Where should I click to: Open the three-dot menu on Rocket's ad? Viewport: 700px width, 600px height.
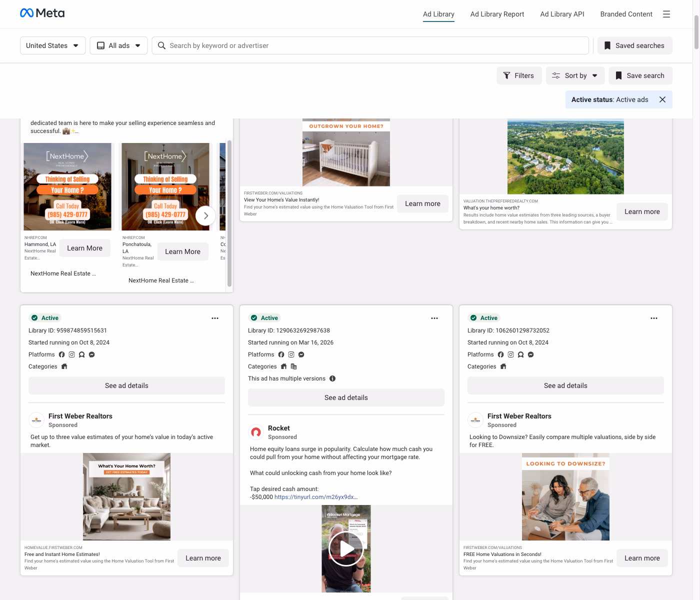click(434, 318)
